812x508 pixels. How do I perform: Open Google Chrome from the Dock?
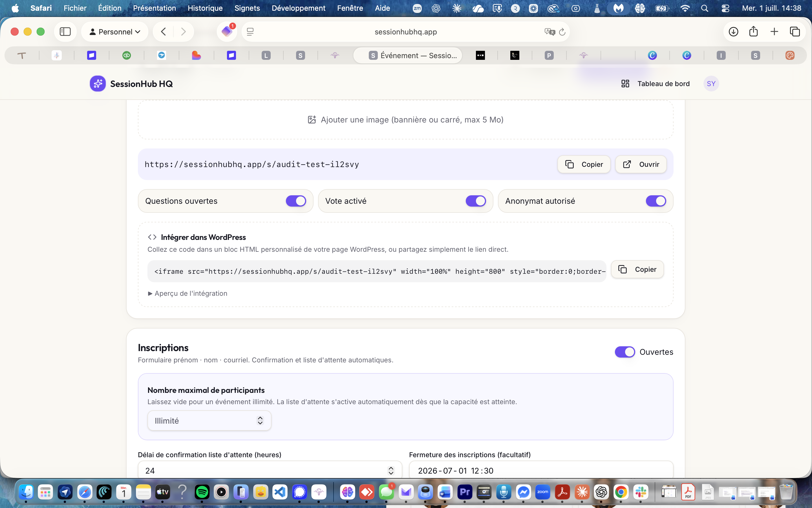point(621,492)
